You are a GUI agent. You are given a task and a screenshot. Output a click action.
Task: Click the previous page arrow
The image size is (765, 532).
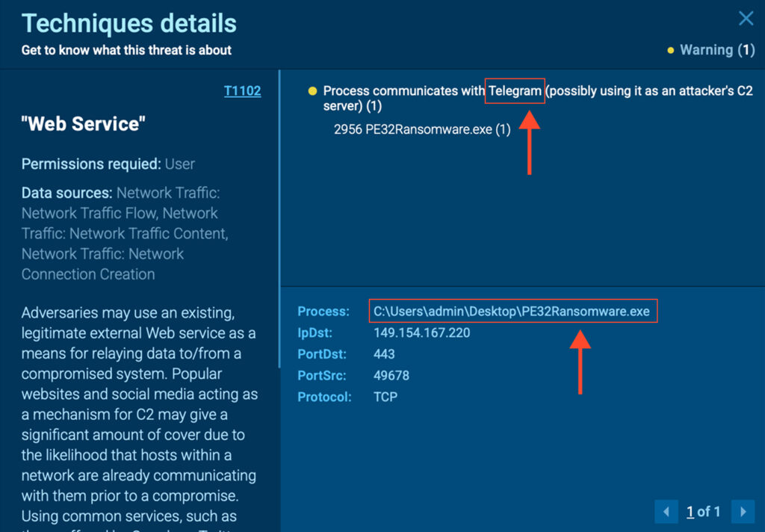(x=666, y=512)
